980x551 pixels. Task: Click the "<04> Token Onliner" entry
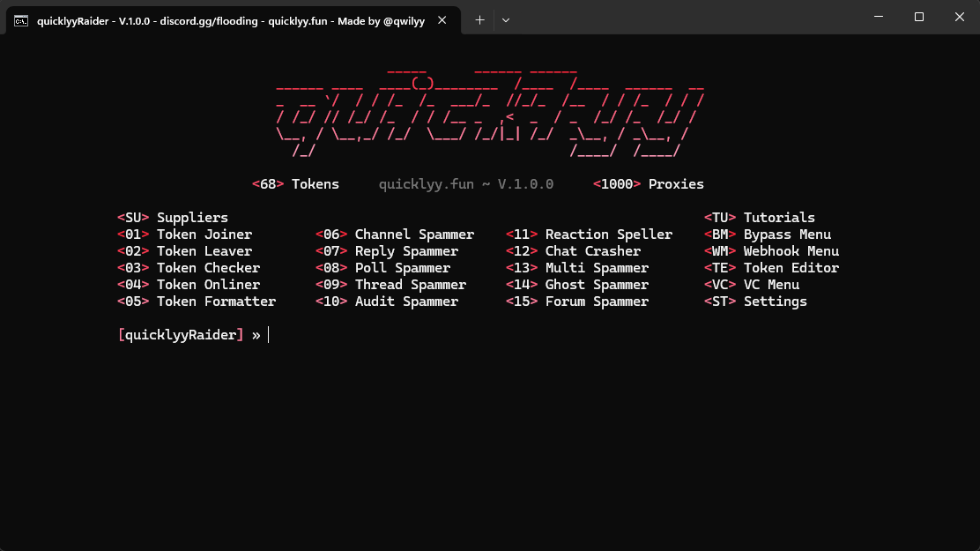[x=188, y=285]
